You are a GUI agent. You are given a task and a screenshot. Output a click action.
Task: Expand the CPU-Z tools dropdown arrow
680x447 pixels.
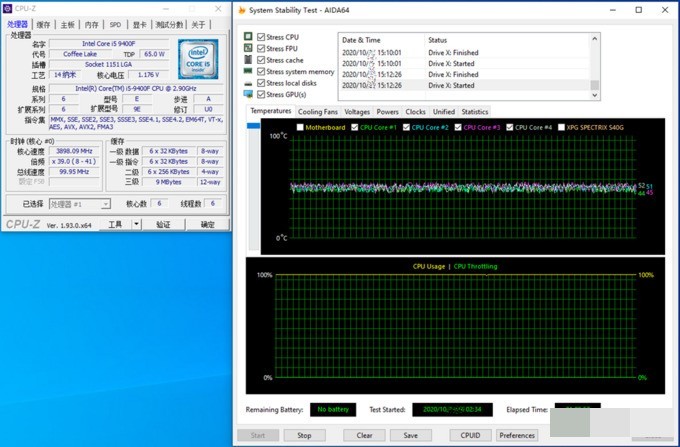(x=136, y=225)
